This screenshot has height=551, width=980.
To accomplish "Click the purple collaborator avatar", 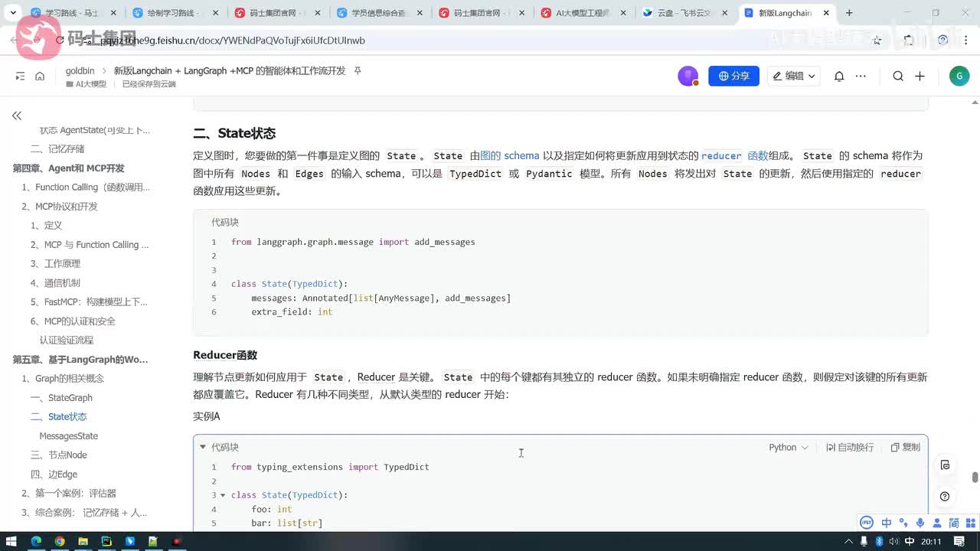I will (x=688, y=76).
